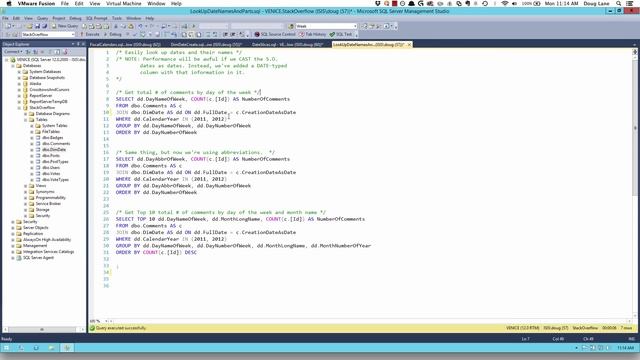Click the Save All icon

click(44, 26)
